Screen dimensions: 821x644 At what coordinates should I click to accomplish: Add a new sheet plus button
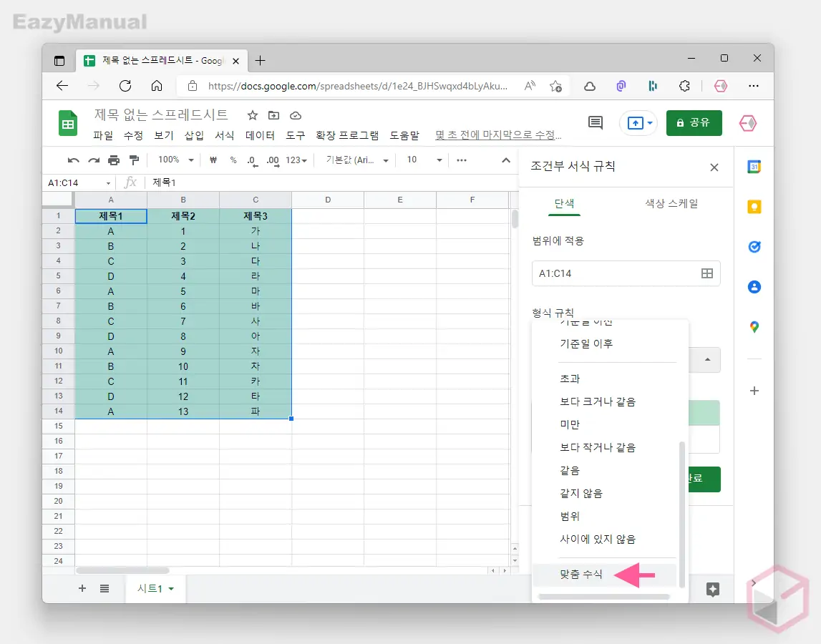[x=82, y=588]
